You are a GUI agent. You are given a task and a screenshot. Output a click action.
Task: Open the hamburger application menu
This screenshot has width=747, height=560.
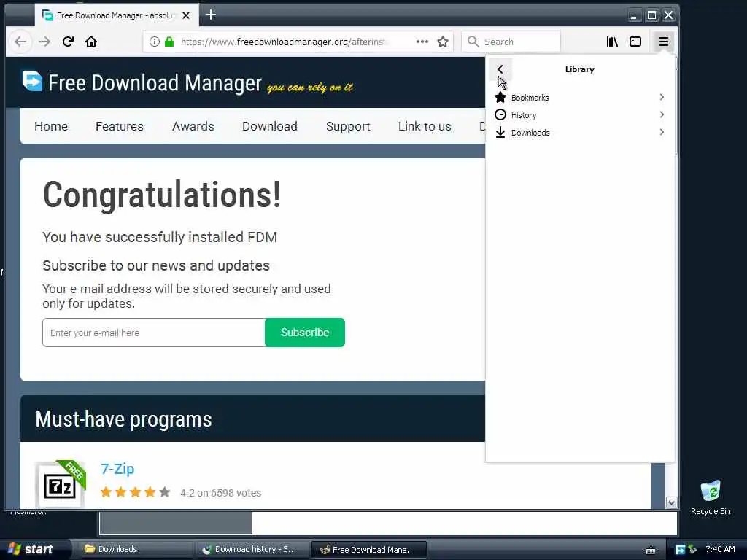click(x=664, y=42)
